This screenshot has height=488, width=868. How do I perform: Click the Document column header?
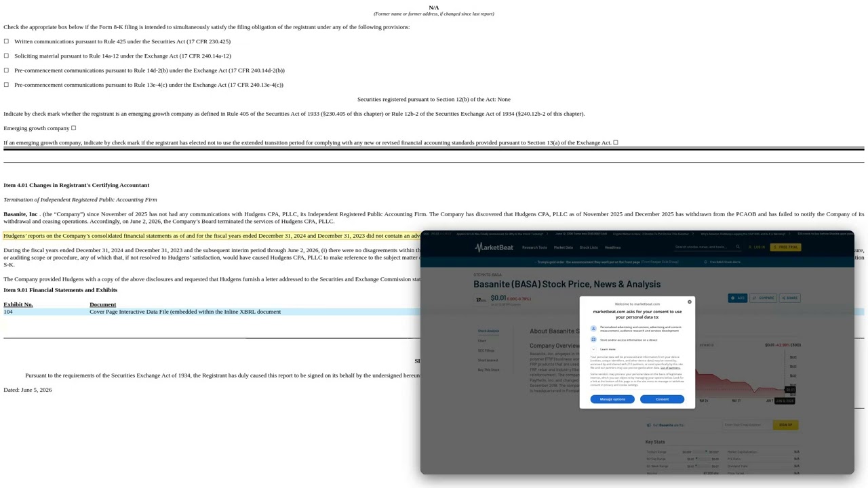click(x=103, y=304)
